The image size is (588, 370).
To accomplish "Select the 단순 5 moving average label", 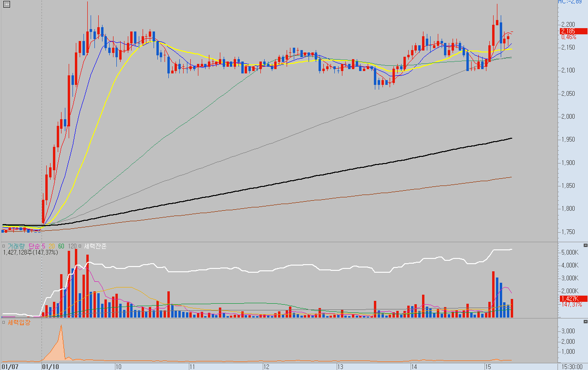I will click(37, 246).
